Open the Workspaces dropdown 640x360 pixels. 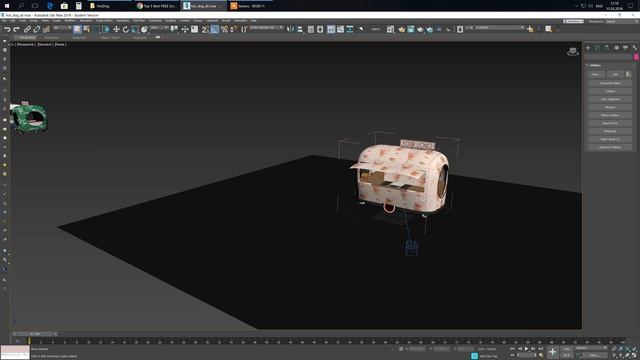coord(622,21)
